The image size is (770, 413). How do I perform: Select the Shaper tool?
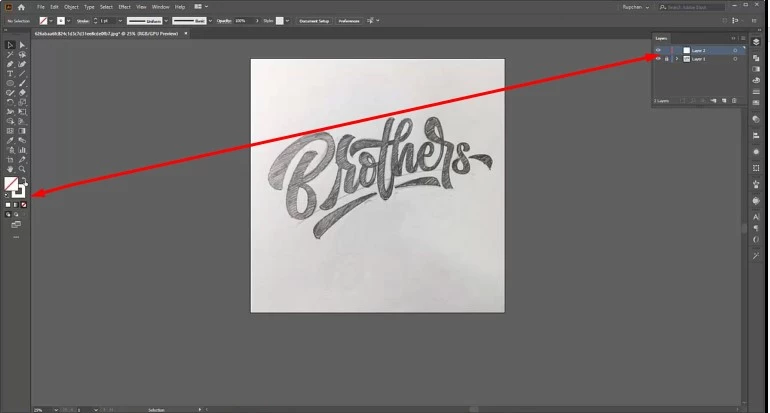pos(10,93)
